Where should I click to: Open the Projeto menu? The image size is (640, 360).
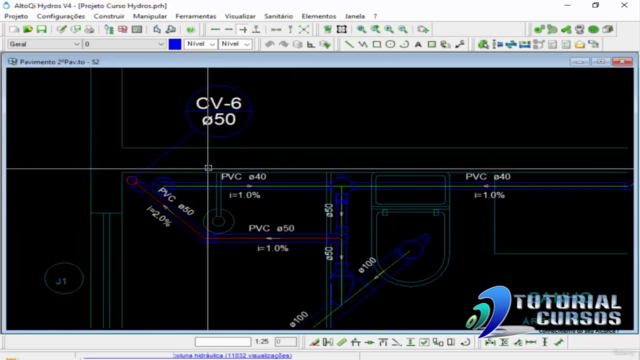point(16,16)
